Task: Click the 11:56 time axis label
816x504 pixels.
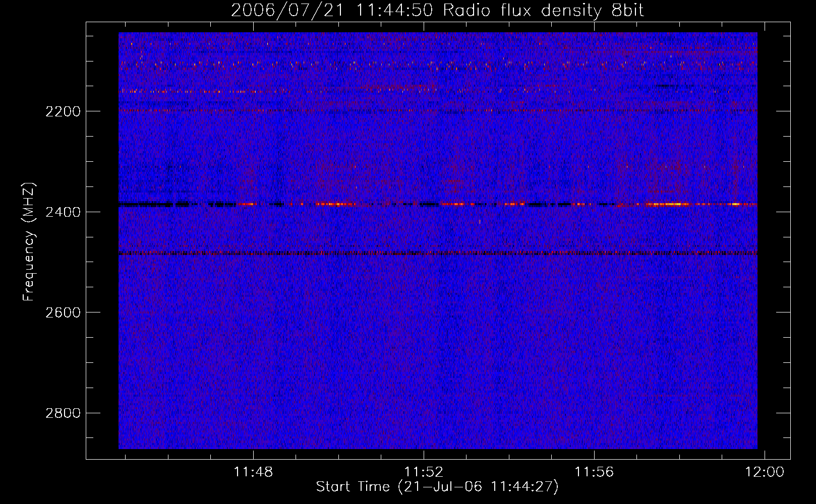Action: (x=594, y=472)
